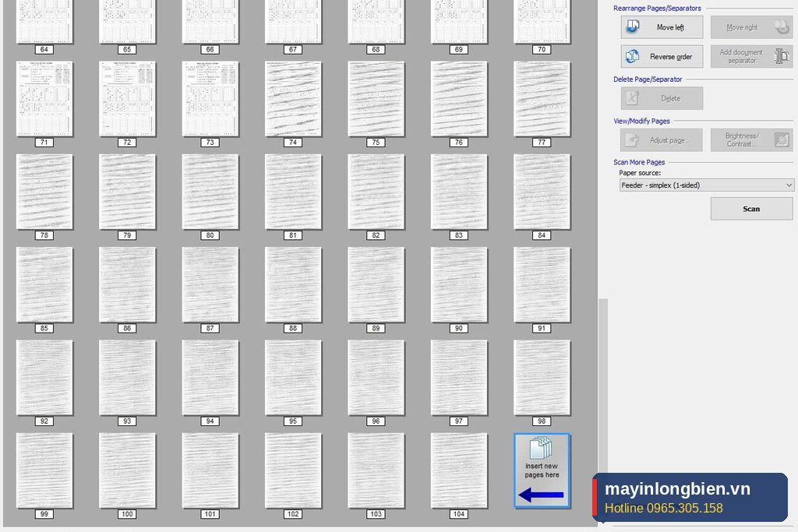Select page thumbnail 102
This screenshot has height=532, width=798.
(x=293, y=470)
